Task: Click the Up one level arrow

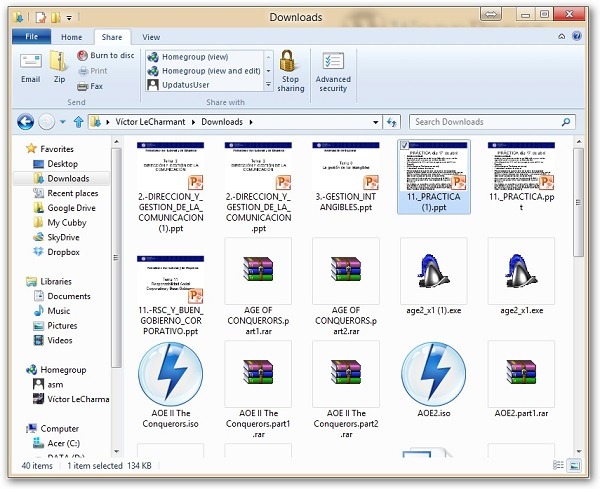Action: click(78, 122)
